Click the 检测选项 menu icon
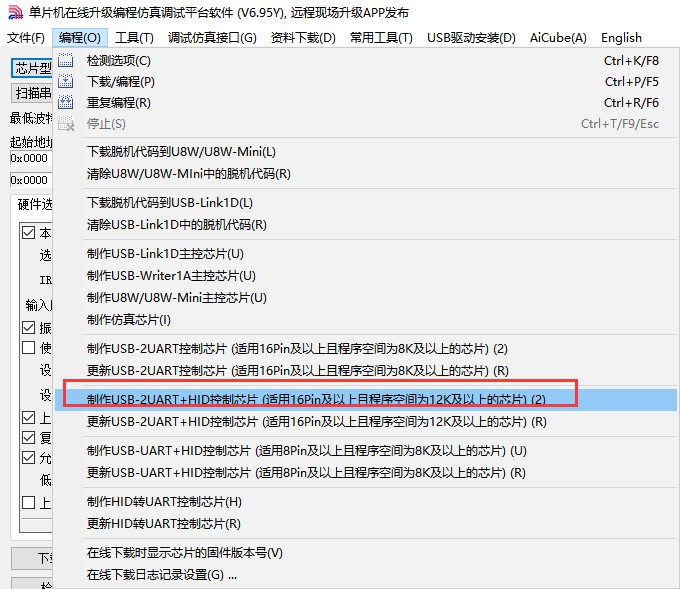This screenshot has width=680, height=589. pos(65,60)
